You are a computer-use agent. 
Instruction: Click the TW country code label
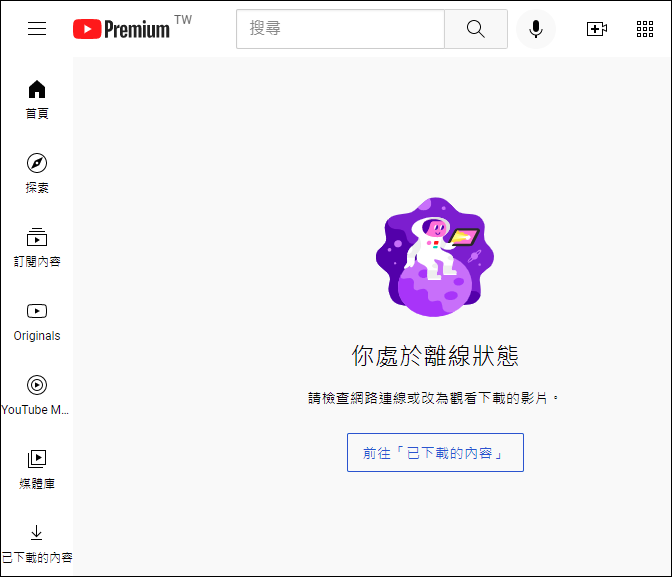pyautogui.click(x=183, y=20)
